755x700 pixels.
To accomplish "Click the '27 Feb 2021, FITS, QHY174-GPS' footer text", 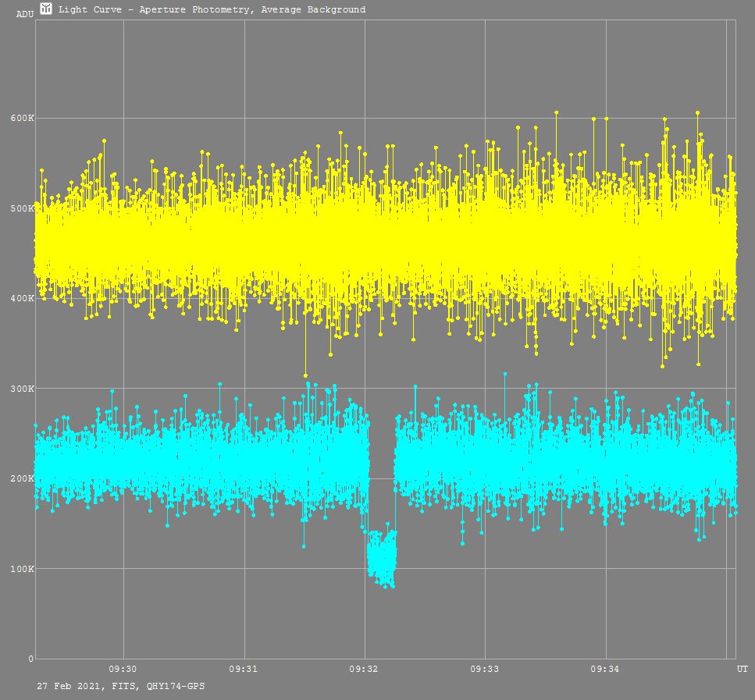I will [x=121, y=686].
